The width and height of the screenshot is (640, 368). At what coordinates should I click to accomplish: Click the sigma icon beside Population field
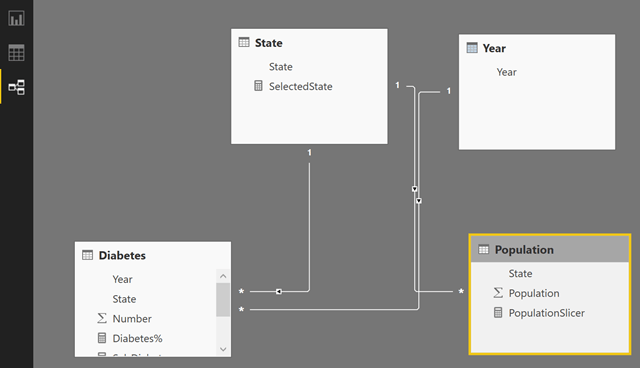(498, 293)
